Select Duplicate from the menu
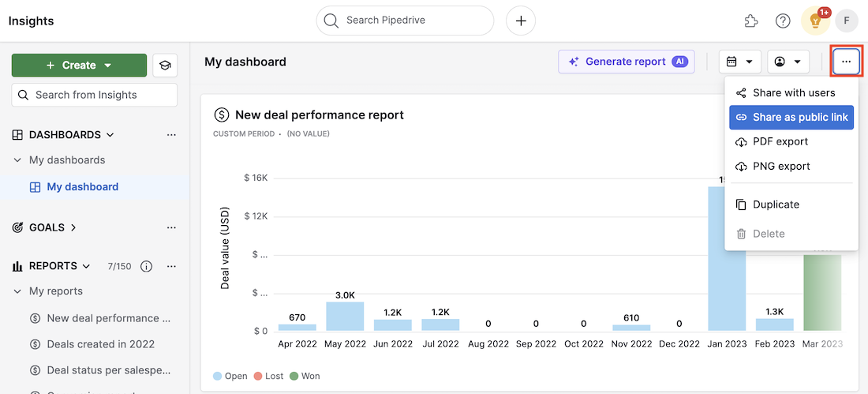The width and height of the screenshot is (868, 394). point(791,205)
